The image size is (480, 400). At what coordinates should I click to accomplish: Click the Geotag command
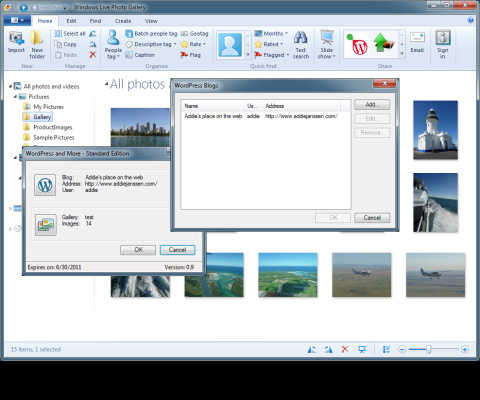coord(194,34)
